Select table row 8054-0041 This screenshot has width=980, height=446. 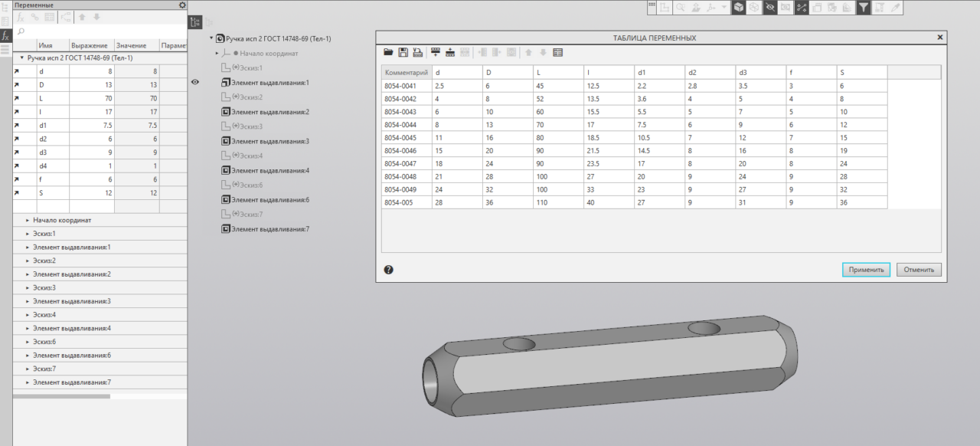point(634,85)
